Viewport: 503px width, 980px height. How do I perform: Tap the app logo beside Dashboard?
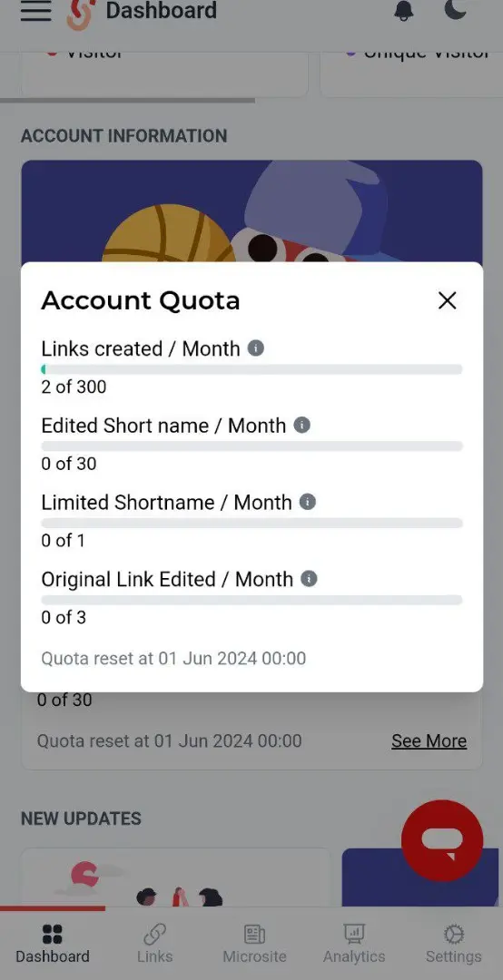[81, 14]
